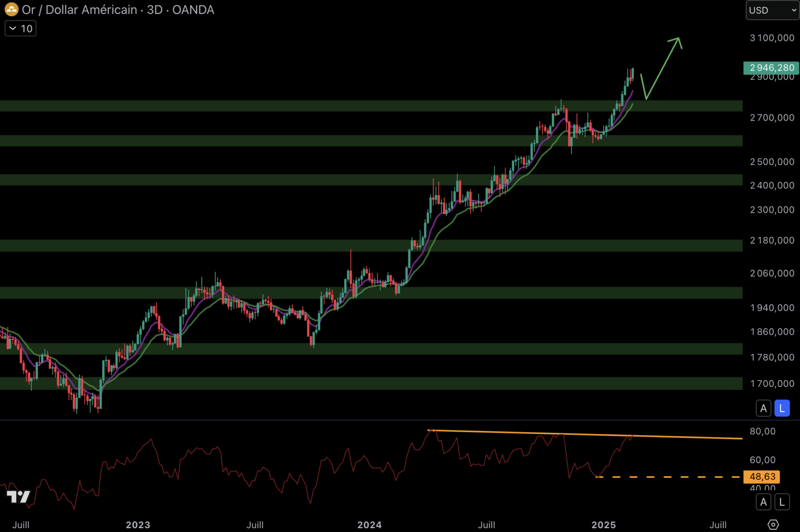Click the 2 946,280 current price label
800x532 pixels.
tap(771, 68)
